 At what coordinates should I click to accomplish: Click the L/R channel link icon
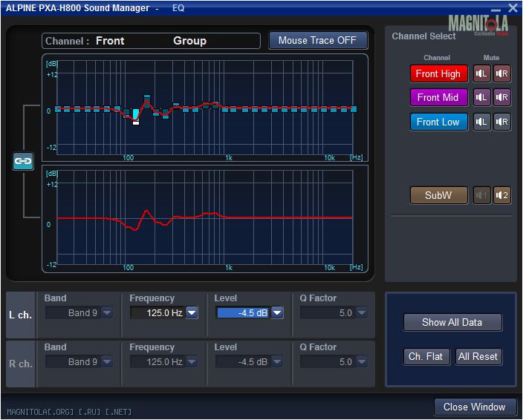pos(23,161)
